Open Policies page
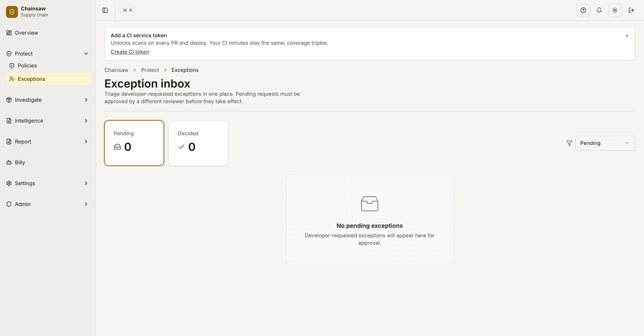Image resolution: width=644 pixels, height=336 pixels. (49, 66)
